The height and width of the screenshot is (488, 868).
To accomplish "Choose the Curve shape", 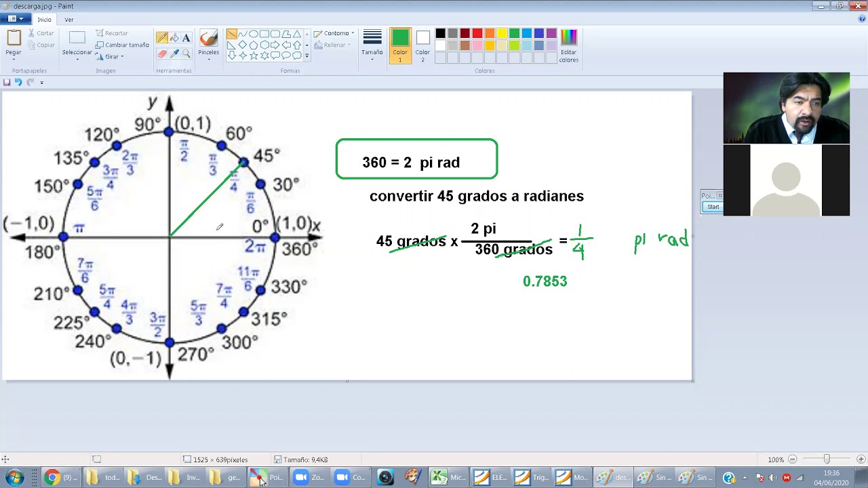I will click(x=243, y=34).
